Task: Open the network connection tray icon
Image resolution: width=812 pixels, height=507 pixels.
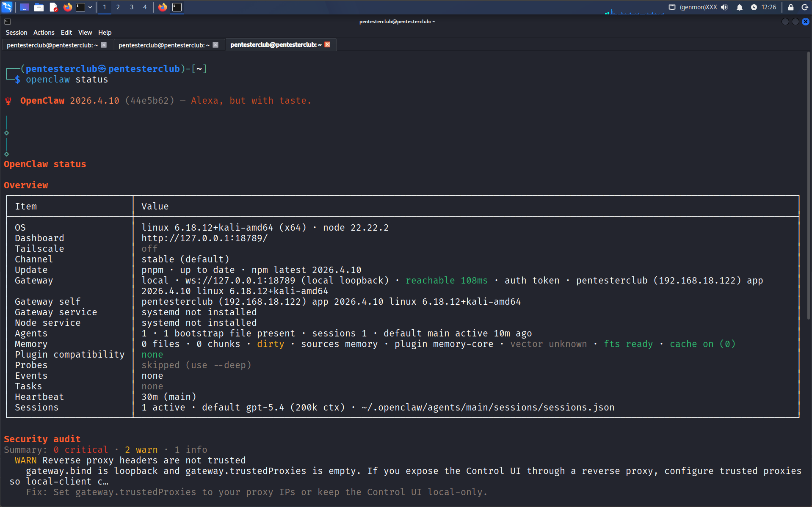Action: pyautogui.click(x=672, y=7)
